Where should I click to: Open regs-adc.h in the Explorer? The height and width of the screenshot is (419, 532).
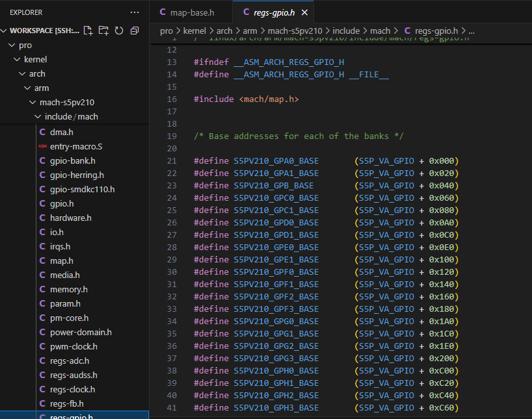[x=70, y=361]
